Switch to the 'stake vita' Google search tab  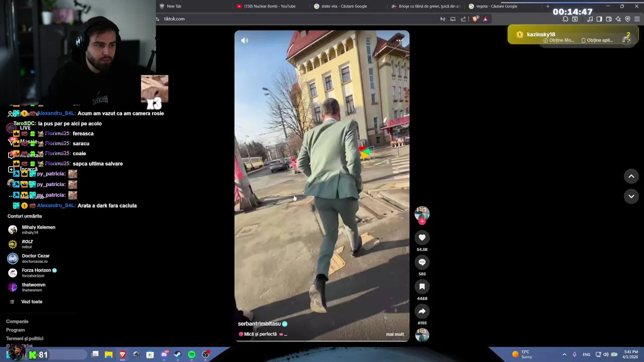click(x=348, y=6)
